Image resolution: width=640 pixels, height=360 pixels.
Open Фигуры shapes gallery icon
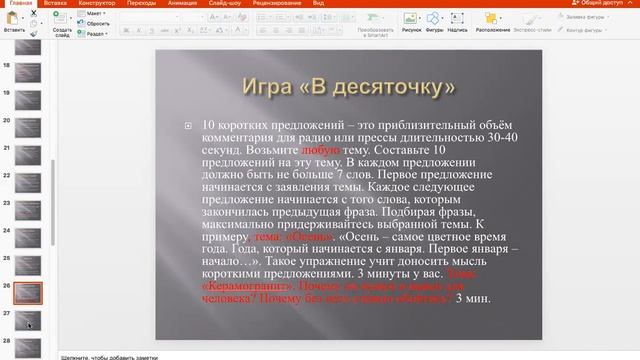click(433, 18)
